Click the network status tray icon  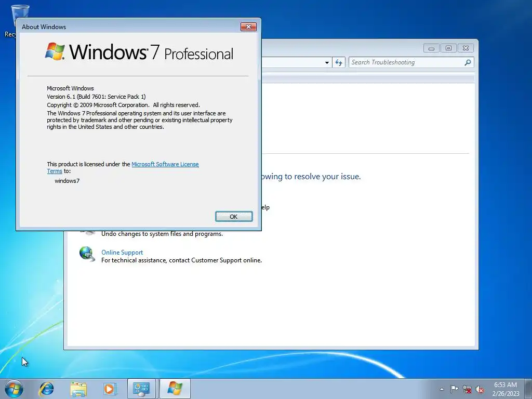(x=467, y=389)
